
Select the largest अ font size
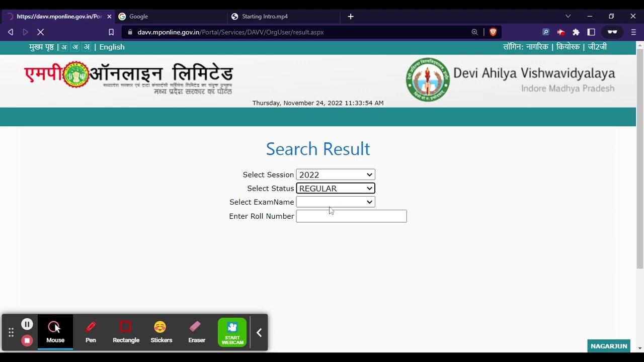(x=87, y=47)
